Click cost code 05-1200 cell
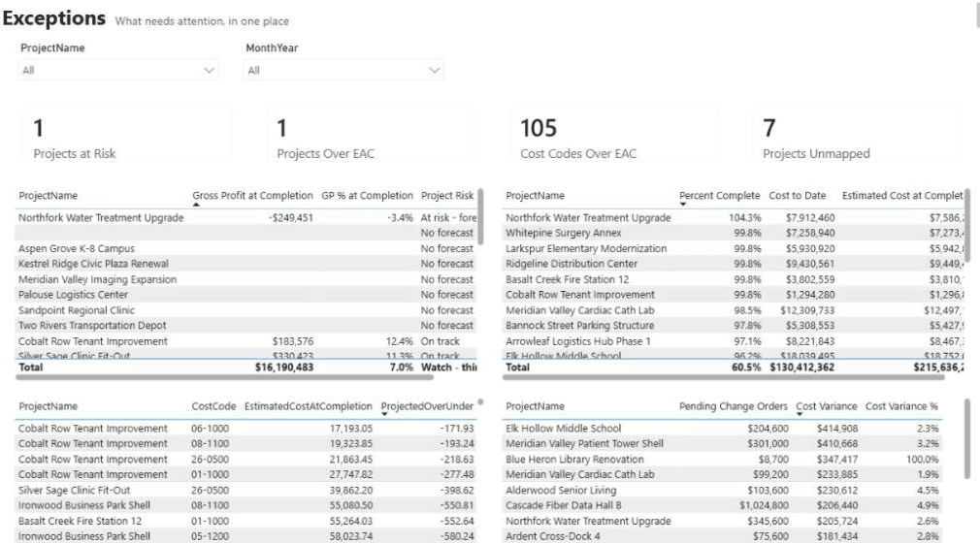This screenshot has height=543, width=980. pos(210,536)
